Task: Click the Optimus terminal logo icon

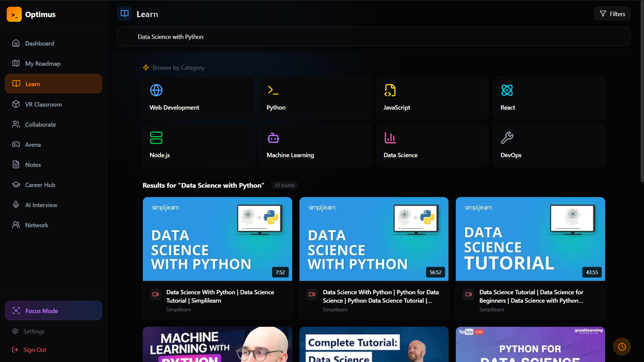Action: tap(14, 14)
